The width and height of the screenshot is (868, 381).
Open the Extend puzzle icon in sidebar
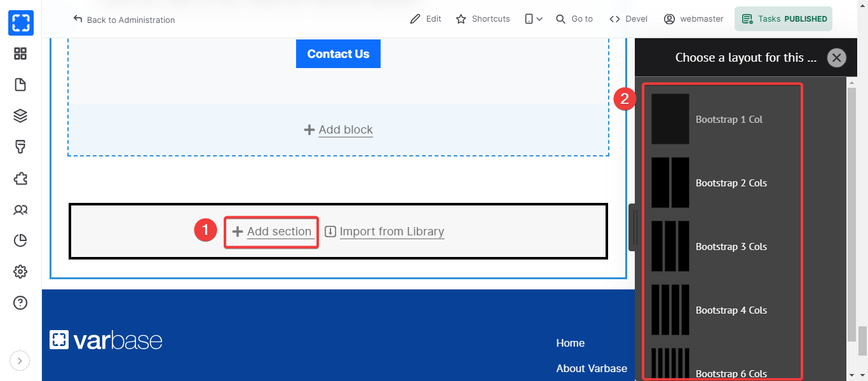20,178
